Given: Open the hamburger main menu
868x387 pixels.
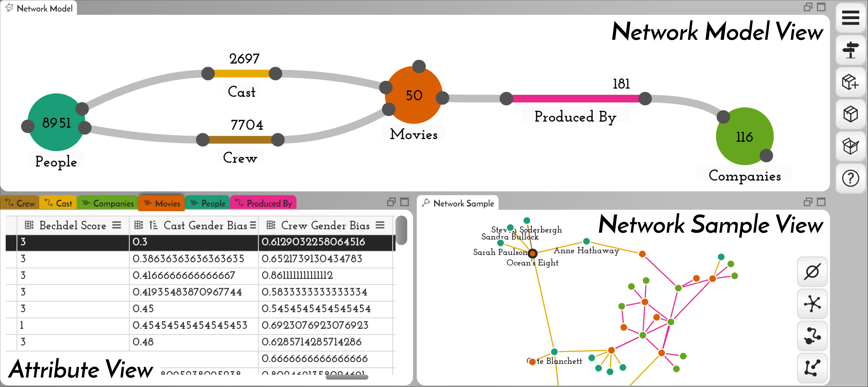Looking at the screenshot, I should click(x=850, y=18).
